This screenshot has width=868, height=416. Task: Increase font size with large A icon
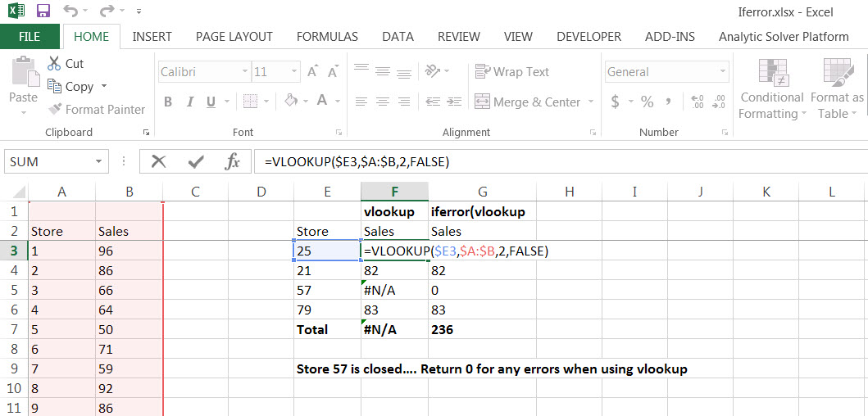313,72
